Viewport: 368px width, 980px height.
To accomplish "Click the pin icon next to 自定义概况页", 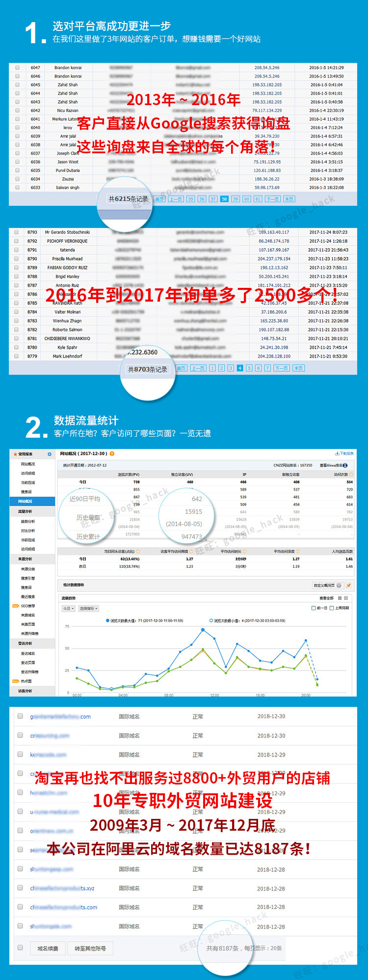I will click(x=348, y=585).
